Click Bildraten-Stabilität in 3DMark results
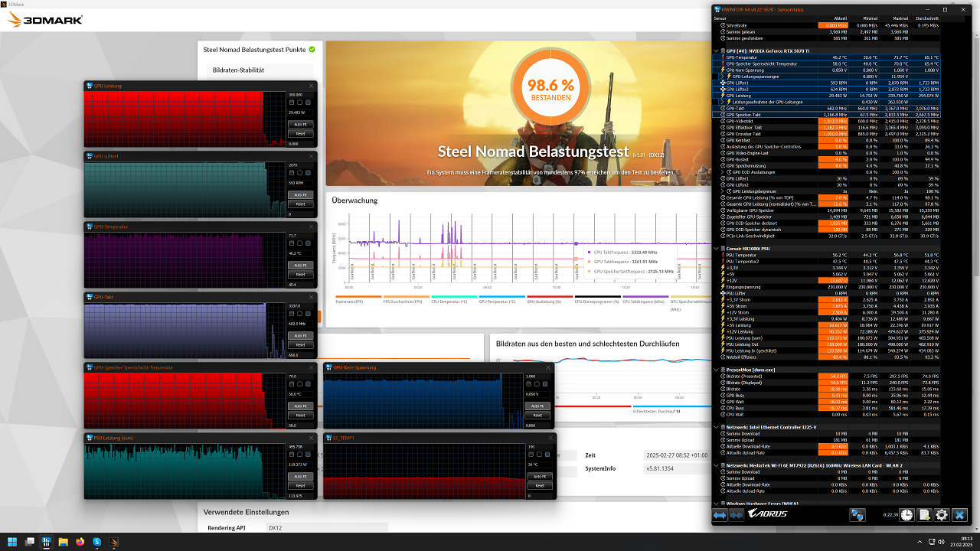 (x=238, y=70)
